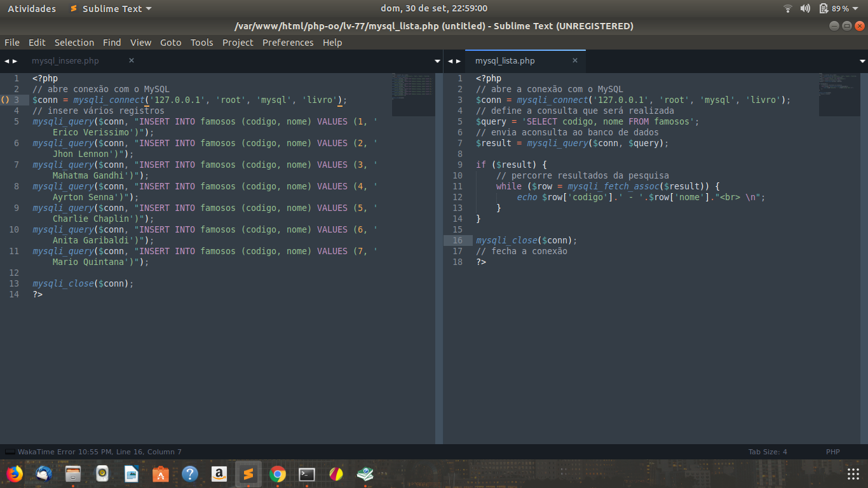The height and width of the screenshot is (488, 868).
Task: Click left pane next-tab arrow
Action: coord(15,61)
